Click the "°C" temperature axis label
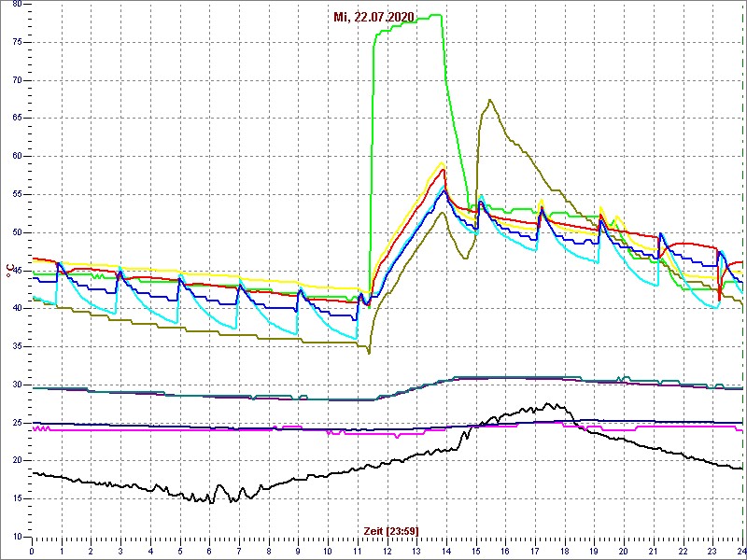 pyautogui.click(x=9, y=271)
